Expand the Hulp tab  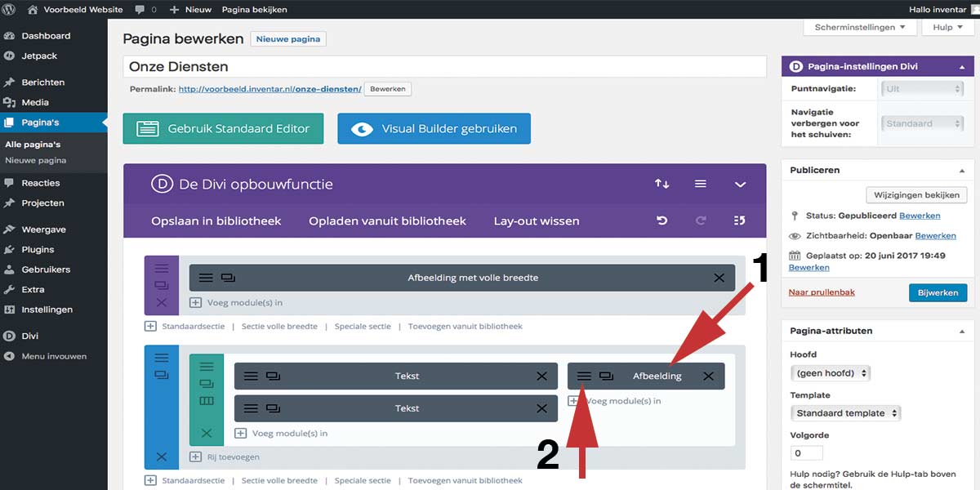click(948, 27)
